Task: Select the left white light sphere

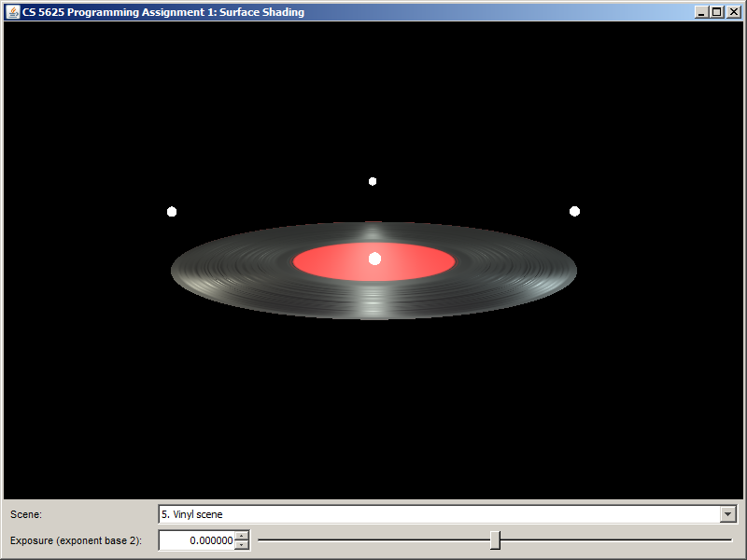Action: (172, 212)
